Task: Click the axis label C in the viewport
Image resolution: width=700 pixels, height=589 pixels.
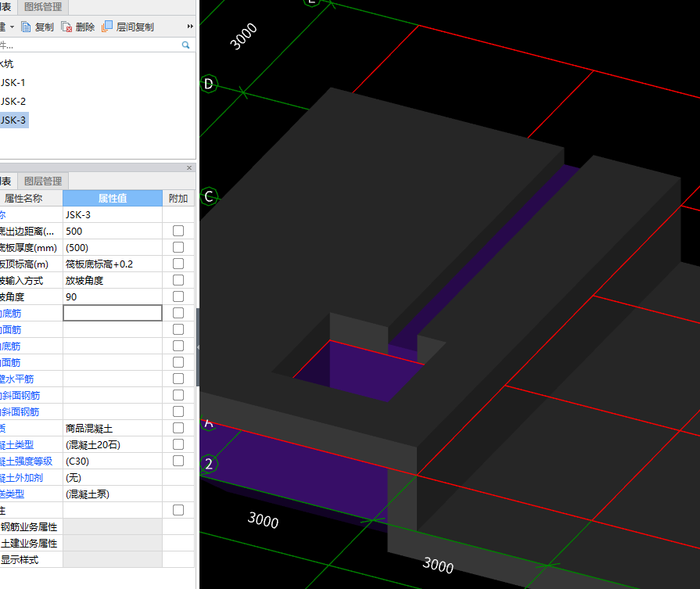Action: [x=209, y=196]
